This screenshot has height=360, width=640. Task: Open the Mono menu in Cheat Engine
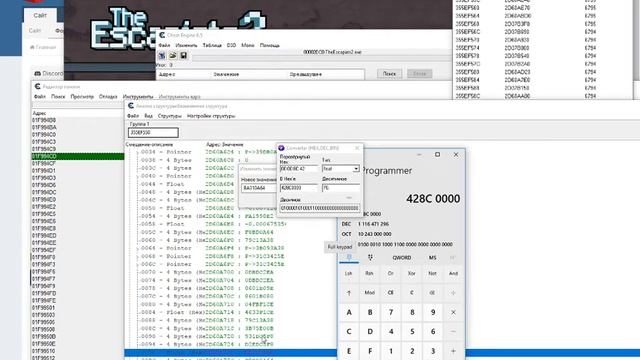247,45
